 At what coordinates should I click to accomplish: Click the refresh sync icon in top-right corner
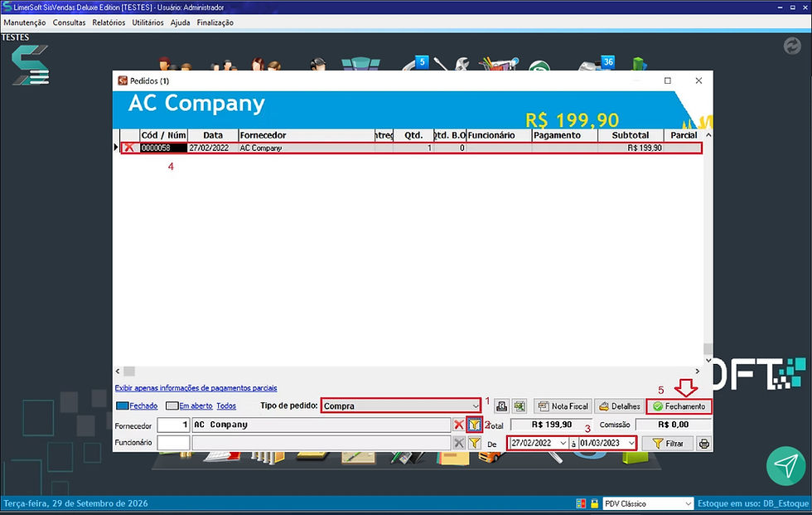coord(792,46)
